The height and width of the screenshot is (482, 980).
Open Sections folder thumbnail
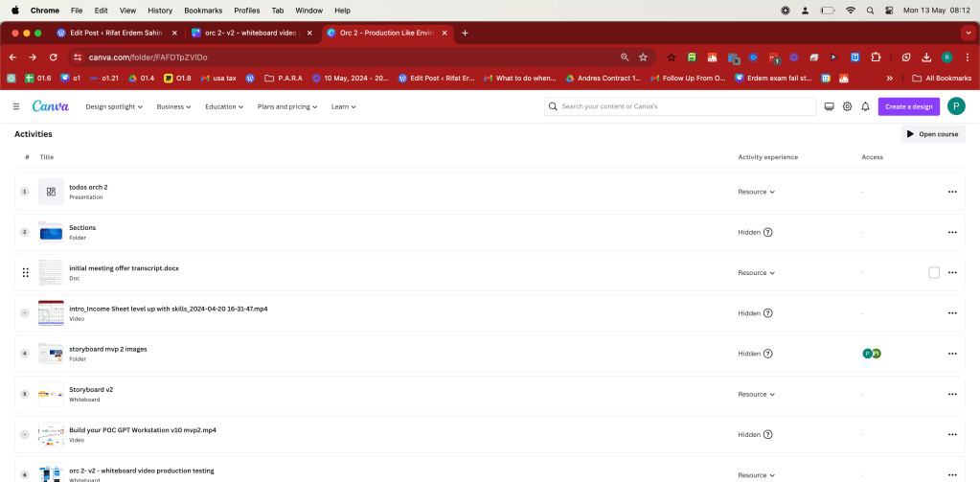(51, 232)
